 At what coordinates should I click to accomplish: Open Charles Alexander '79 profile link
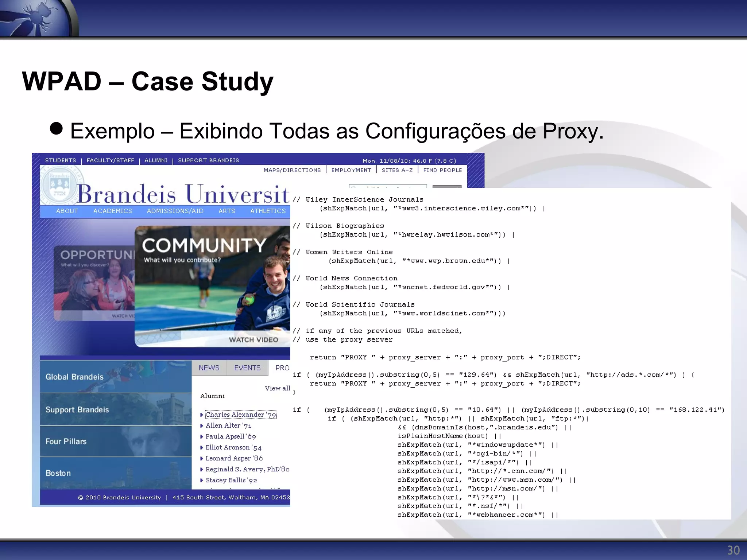click(x=241, y=415)
